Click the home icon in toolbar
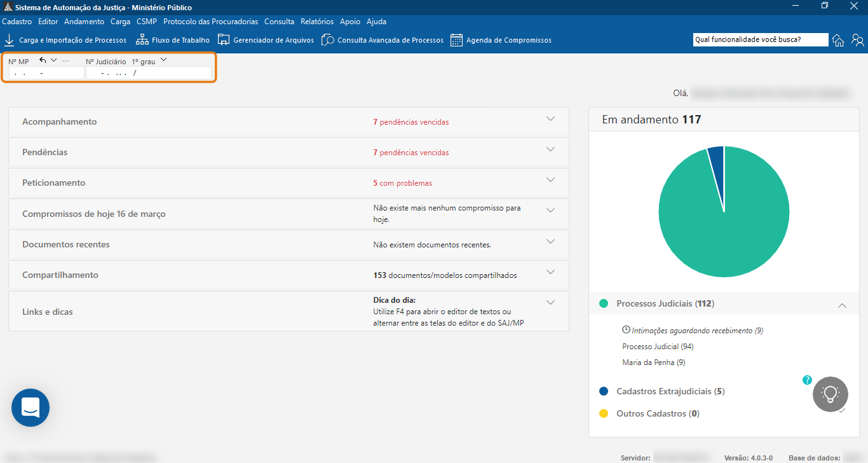The image size is (868, 463). coord(838,40)
